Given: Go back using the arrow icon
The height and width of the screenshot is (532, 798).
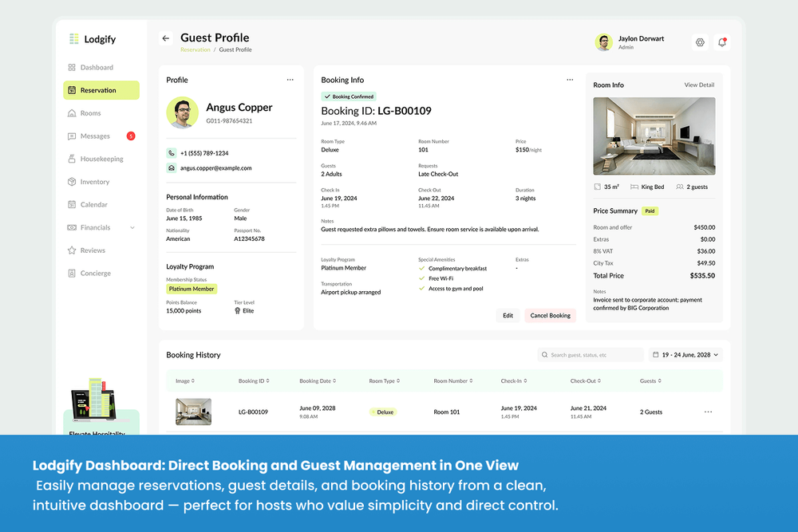Looking at the screenshot, I should pos(166,38).
